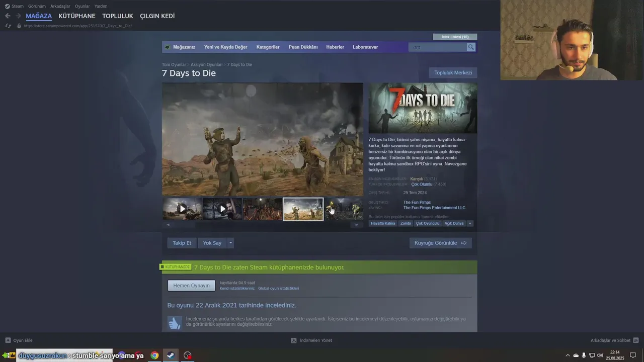Open Puan Dükkânı in the store nav
Viewport: 644px width, 362px height.
click(303, 47)
